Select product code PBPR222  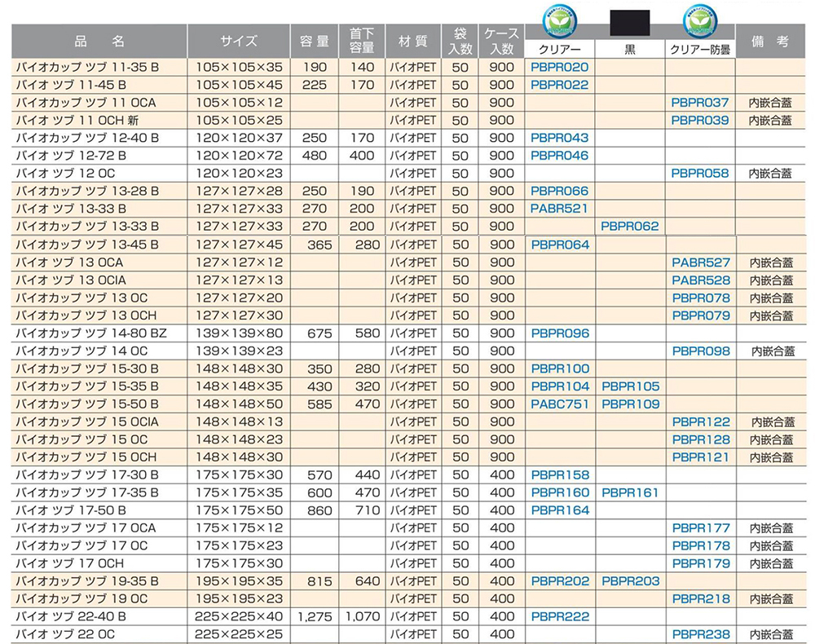click(x=561, y=616)
